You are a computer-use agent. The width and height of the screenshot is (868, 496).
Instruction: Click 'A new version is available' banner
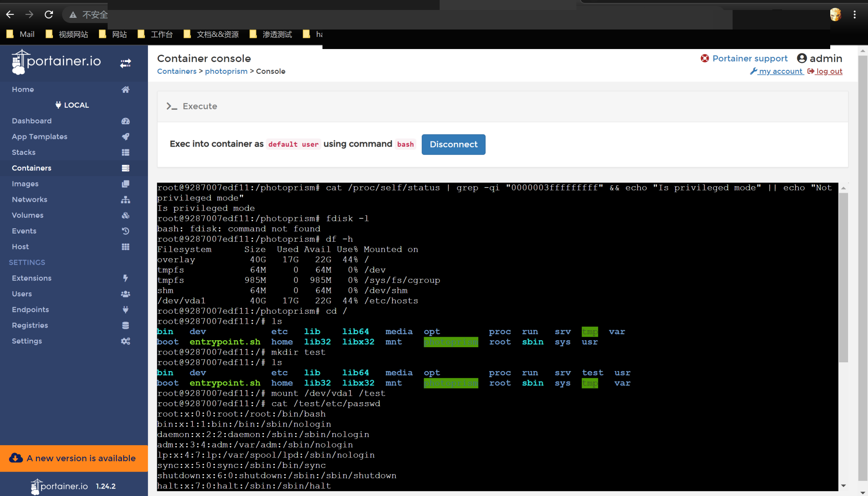[74, 458]
